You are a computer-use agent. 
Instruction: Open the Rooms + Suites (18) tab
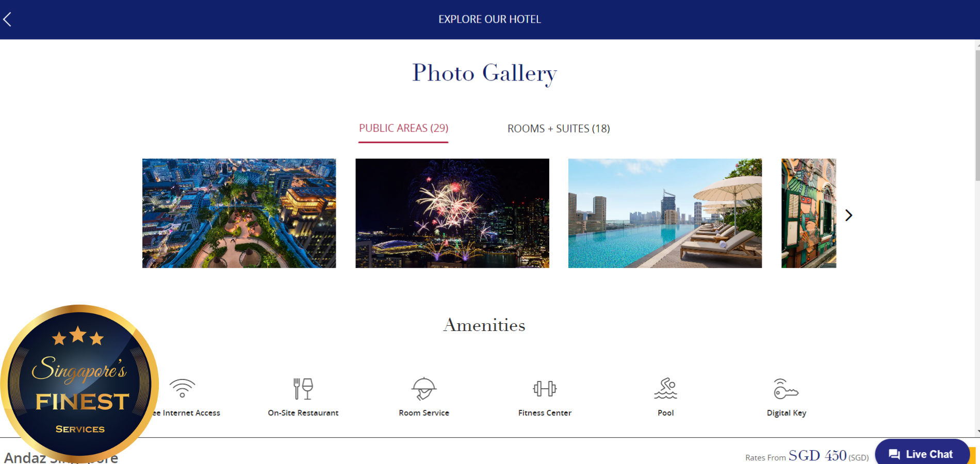coord(559,128)
